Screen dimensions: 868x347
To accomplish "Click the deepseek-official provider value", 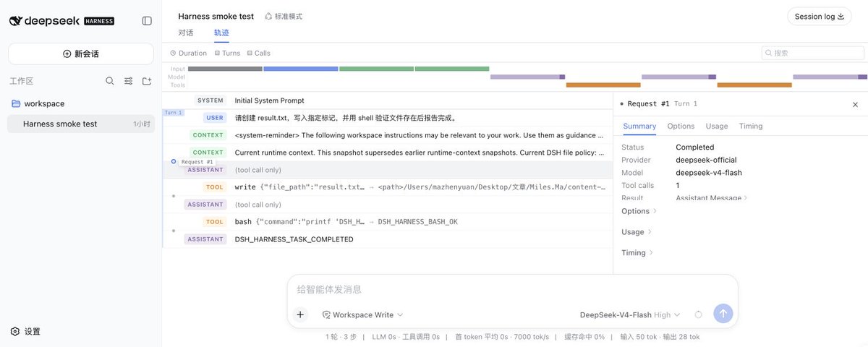I will (707, 160).
